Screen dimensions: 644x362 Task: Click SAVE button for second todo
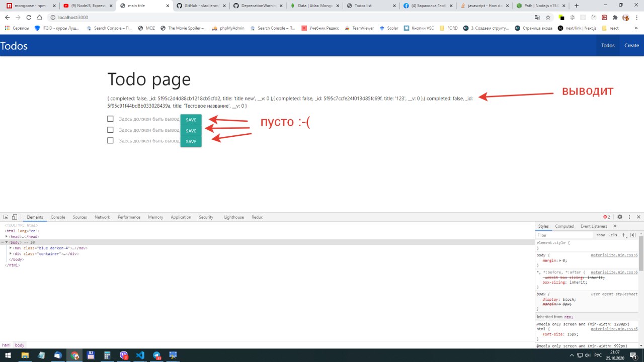(191, 131)
